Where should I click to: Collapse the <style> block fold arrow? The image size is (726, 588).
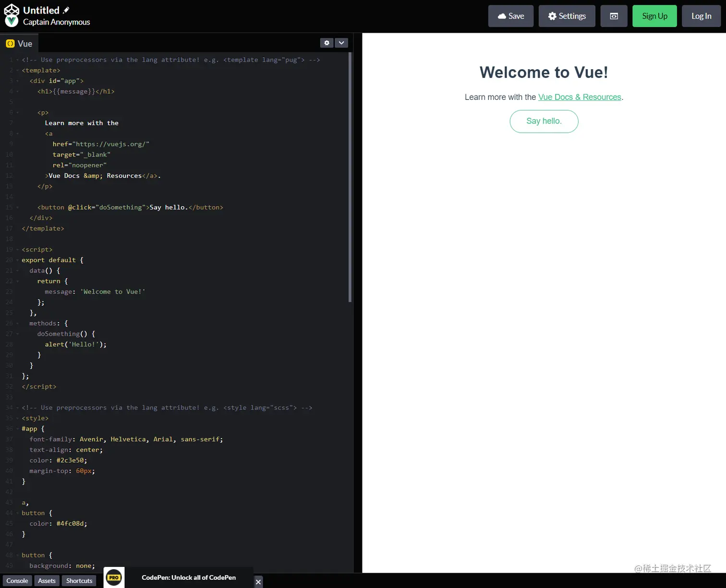(17, 418)
